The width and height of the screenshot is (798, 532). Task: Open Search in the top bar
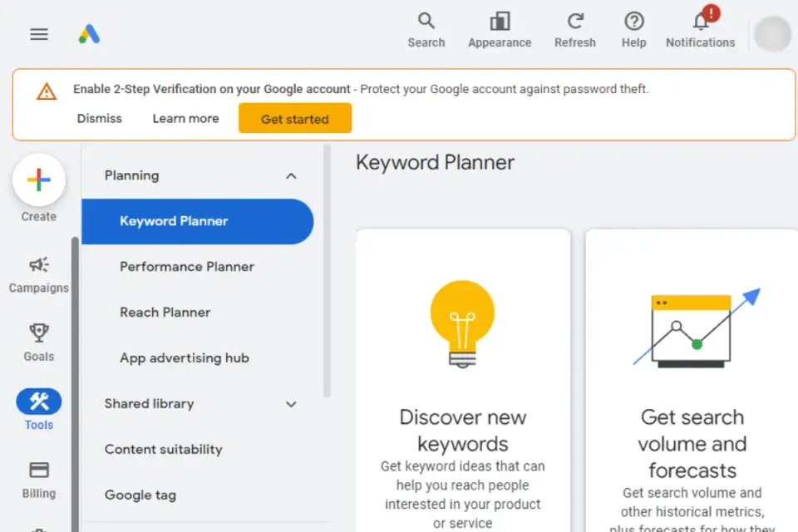click(x=426, y=31)
